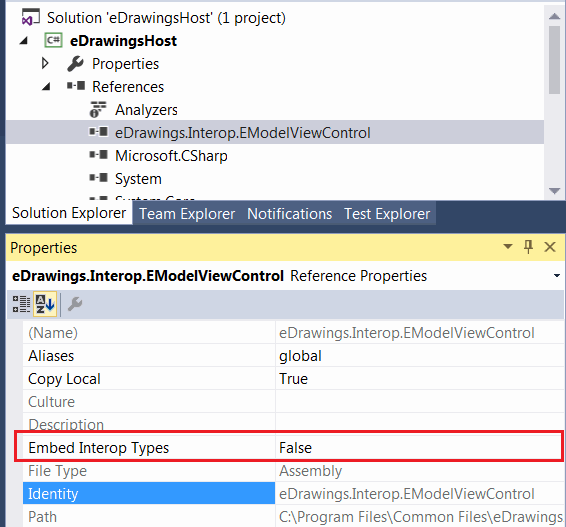Switch to the Team Explorer tab
This screenshot has height=527, width=566.
pos(187,214)
